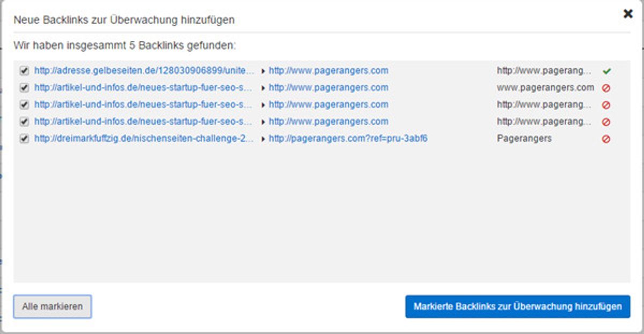Click the red blocked icon in the Pagerangers anchor row

tap(606, 139)
